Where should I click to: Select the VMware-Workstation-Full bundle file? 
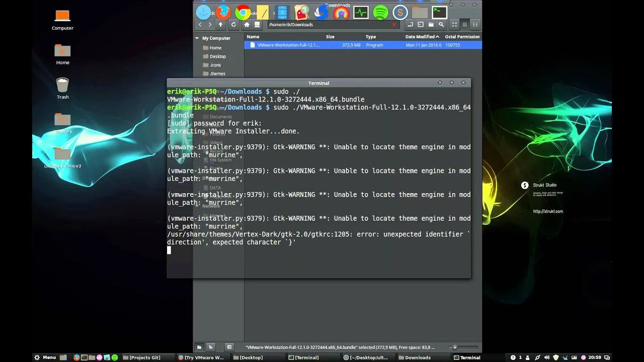click(x=363, y=45)
